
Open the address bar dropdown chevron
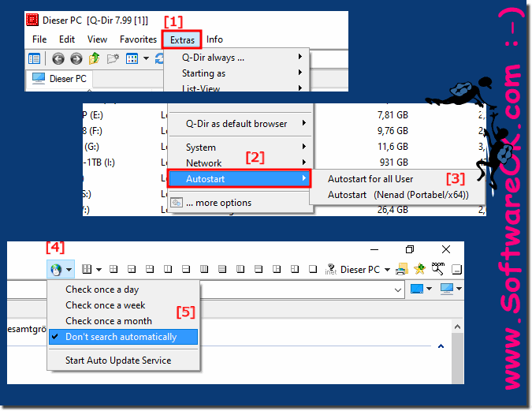coord(398,290)
